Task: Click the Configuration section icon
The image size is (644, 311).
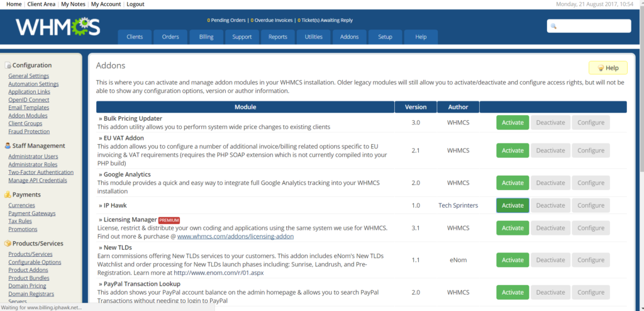Action: coord(8,65)
